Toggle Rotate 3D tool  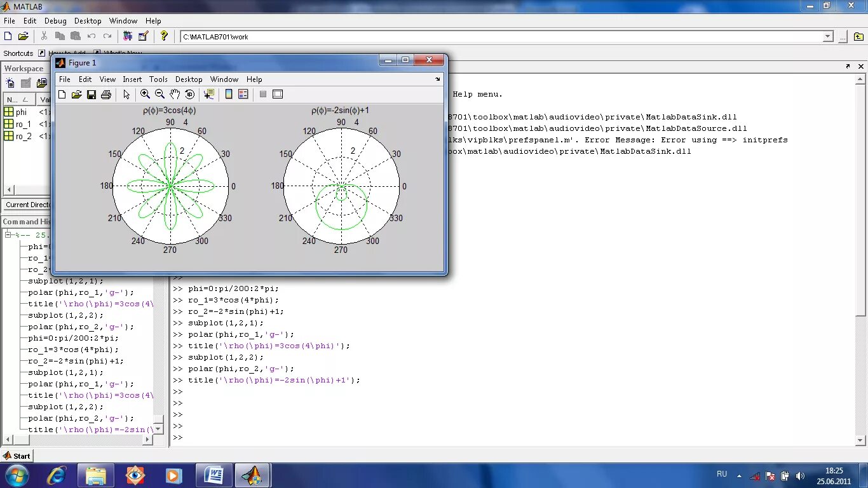(x=189, y=94)
